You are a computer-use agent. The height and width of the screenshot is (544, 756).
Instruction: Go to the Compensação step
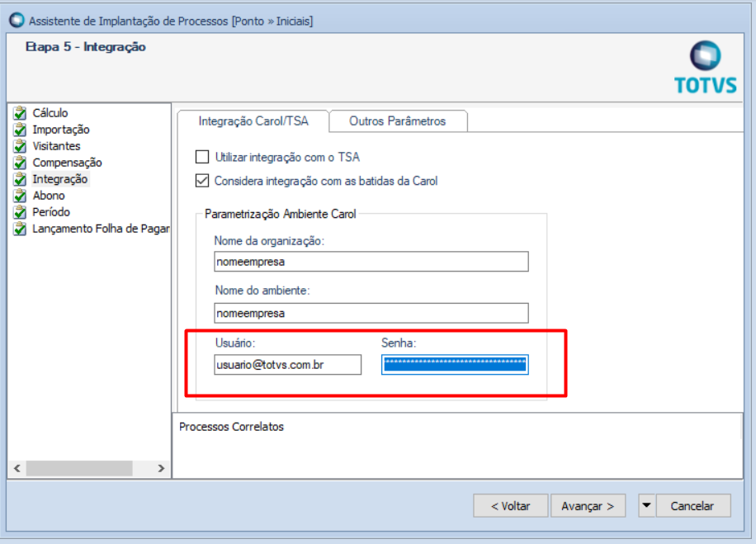click(x=67, y=163)
